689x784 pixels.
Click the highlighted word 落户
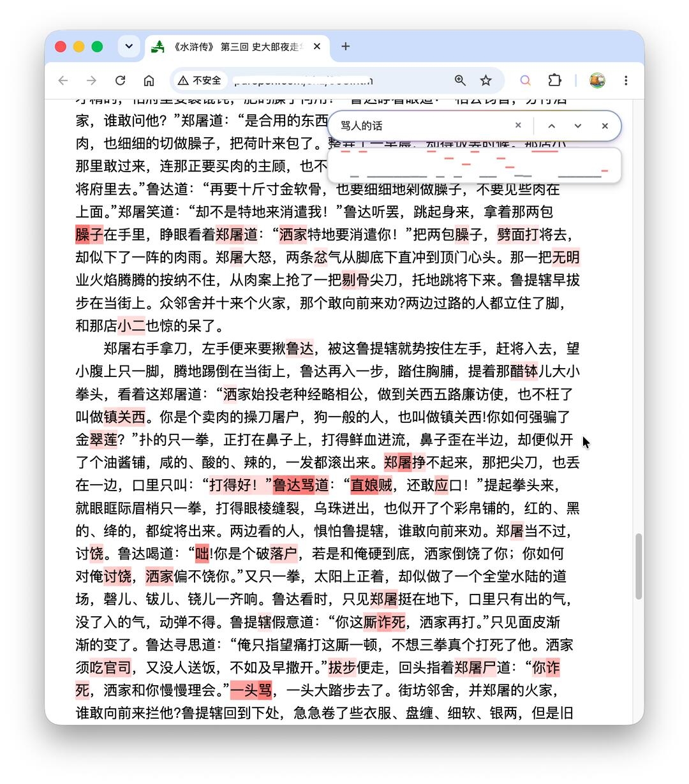pyautogui.click(x=284, y=554)
